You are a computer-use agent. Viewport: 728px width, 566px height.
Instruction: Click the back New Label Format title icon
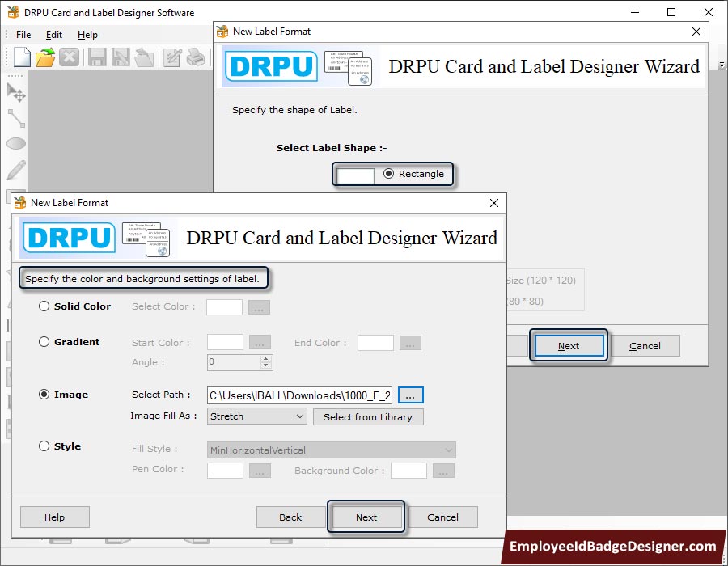(222, 32)
